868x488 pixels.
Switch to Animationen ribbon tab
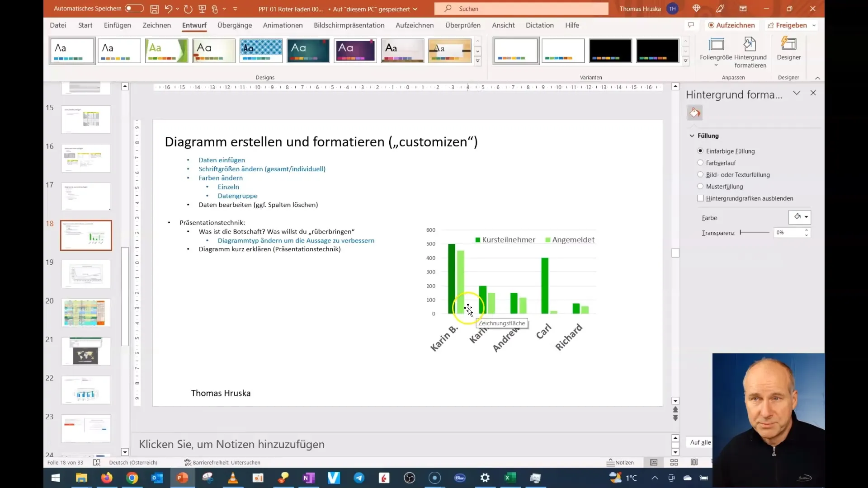click(283, 25)
